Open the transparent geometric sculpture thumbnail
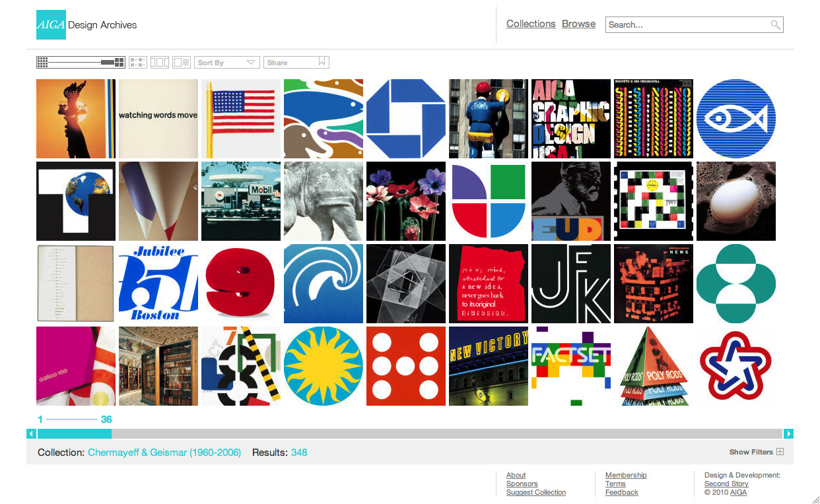The image size is (820, 504). (x=406, y=284)
